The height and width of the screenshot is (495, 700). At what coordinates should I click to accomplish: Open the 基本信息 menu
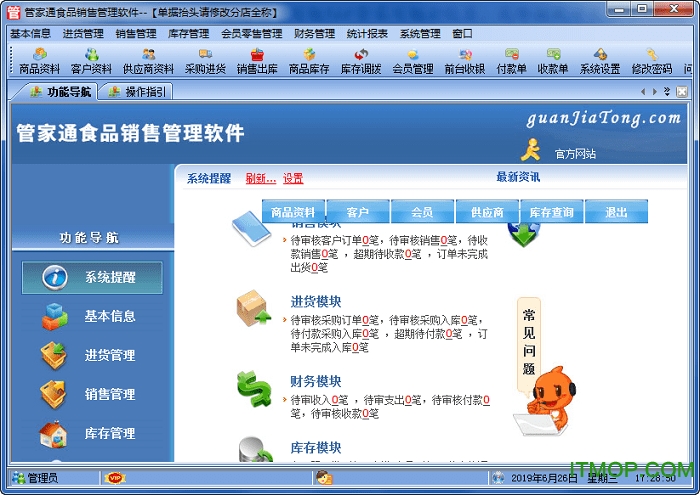(x=30, y=33)
